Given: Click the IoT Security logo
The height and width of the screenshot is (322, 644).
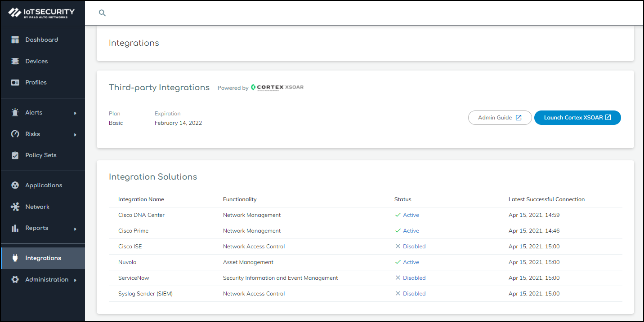Looking at the screenshot, I should click(x=42, y=13).
